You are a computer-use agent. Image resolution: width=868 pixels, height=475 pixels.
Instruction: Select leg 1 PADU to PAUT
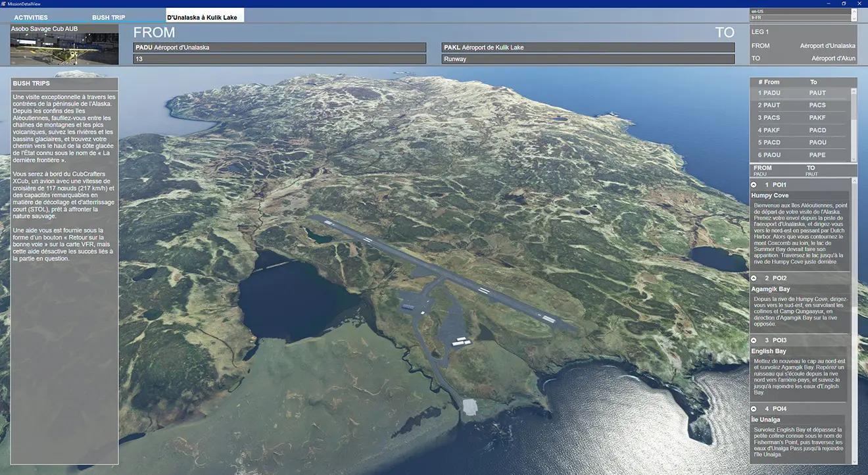click(800, 93)
